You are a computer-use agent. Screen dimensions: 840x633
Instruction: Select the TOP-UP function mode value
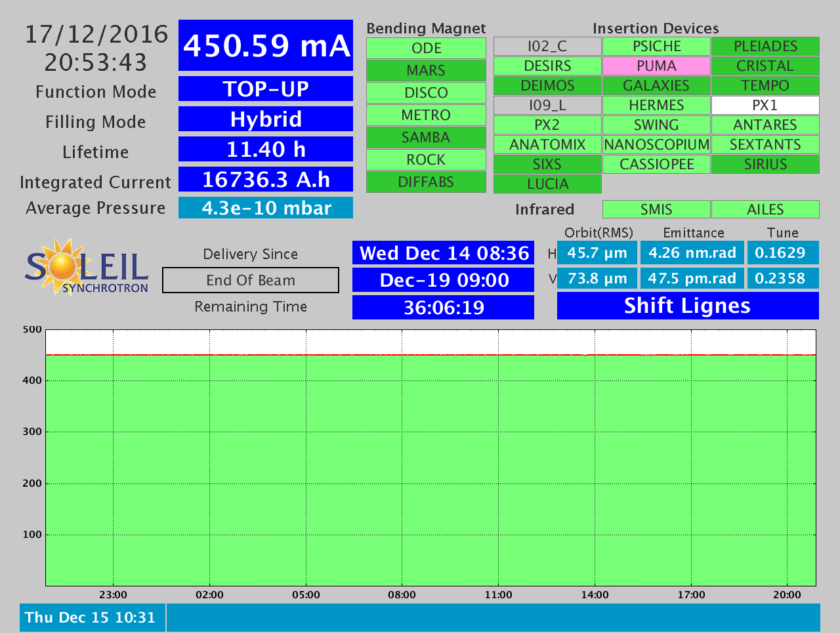[266, 89]
